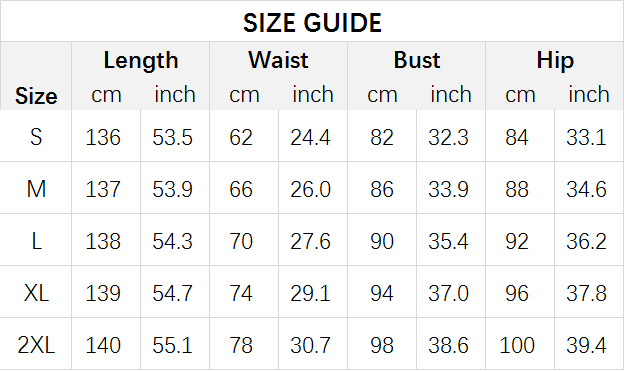Select the XL size row label
This screenshot has height=371, width=624.
coord(36,293)
